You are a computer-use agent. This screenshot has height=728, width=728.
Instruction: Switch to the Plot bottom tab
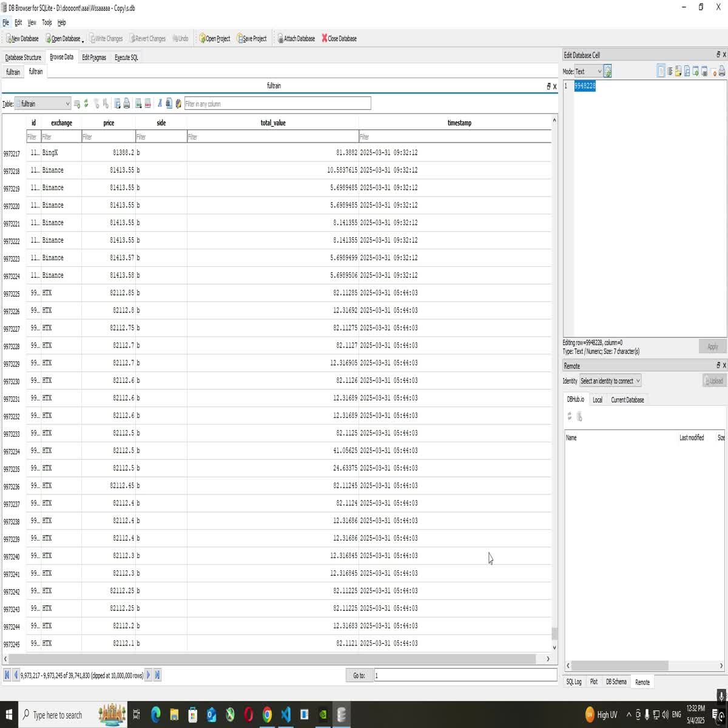(594, 682)
